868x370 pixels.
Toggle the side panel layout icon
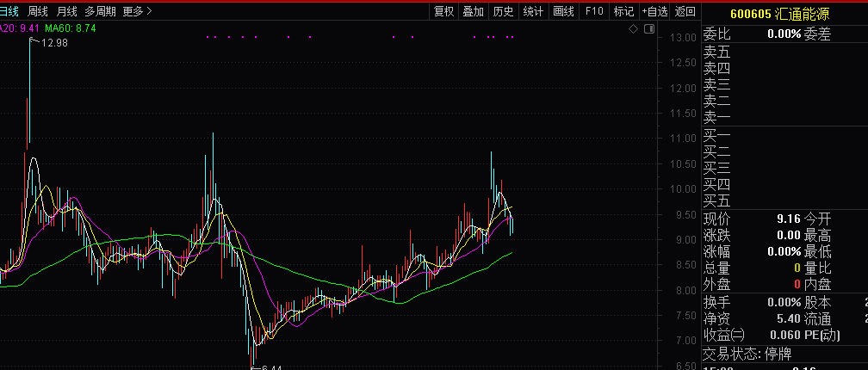click(x=648, y=29)
